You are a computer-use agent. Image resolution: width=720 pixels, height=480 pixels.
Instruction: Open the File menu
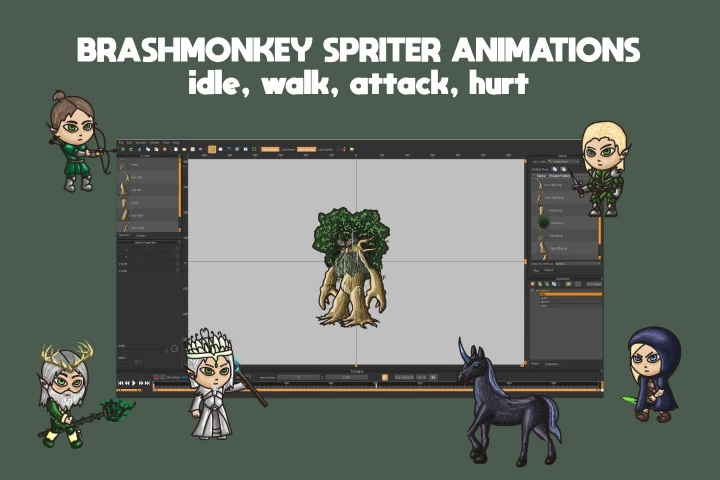pyautogui.click(x=121, y=143)
